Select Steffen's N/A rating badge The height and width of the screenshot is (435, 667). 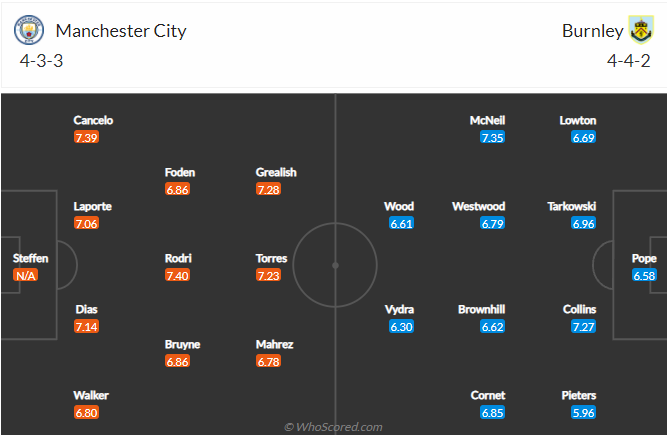[26, 275]
